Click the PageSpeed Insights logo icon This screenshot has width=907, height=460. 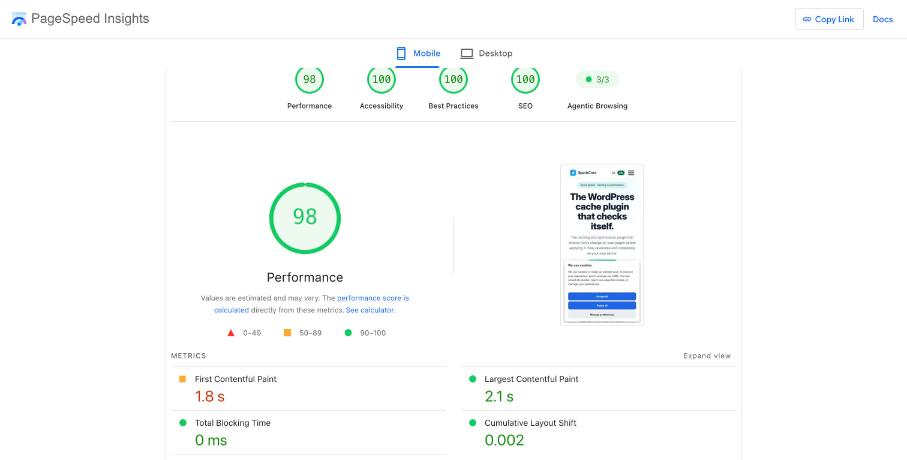click(19, 19)
